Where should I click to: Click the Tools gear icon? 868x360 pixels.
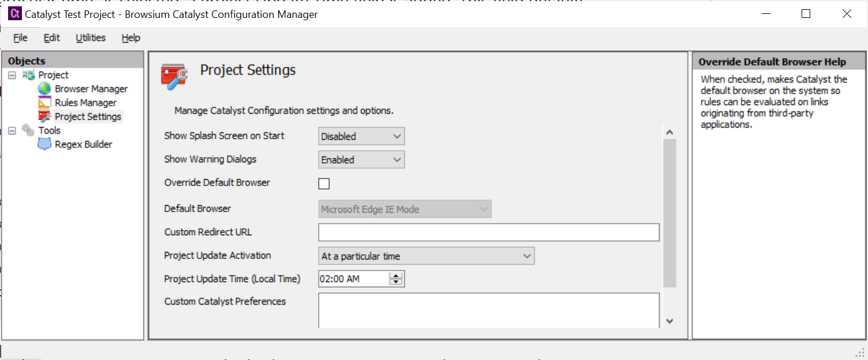click(x=27, y=130)
